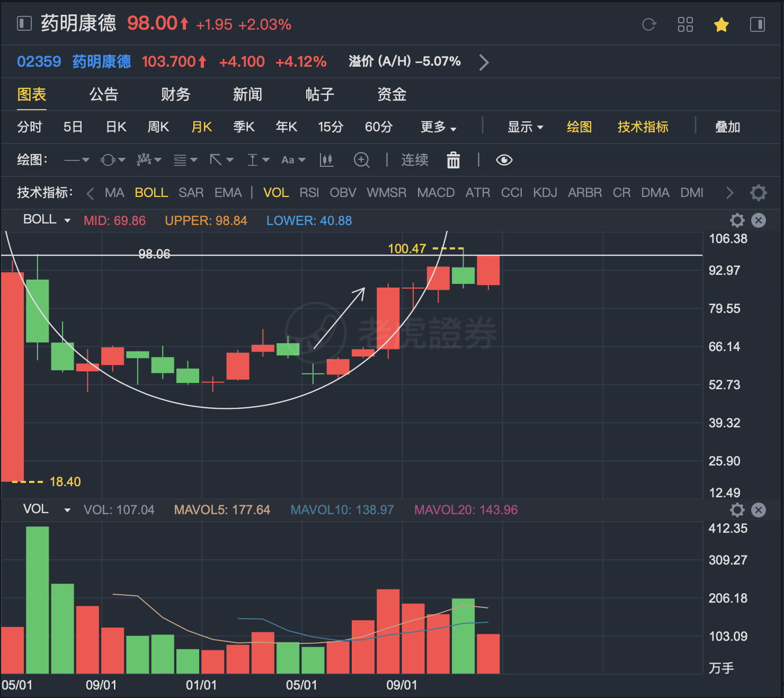Open the VOL panel settings gear

(737, 510)
